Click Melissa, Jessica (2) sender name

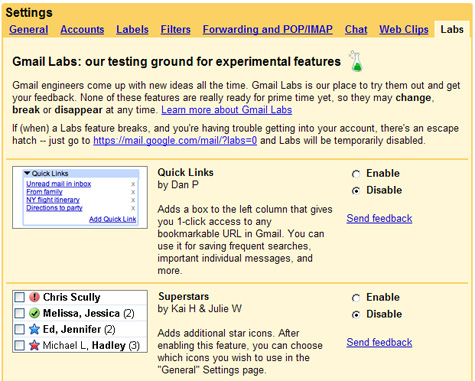coord(89,313)
